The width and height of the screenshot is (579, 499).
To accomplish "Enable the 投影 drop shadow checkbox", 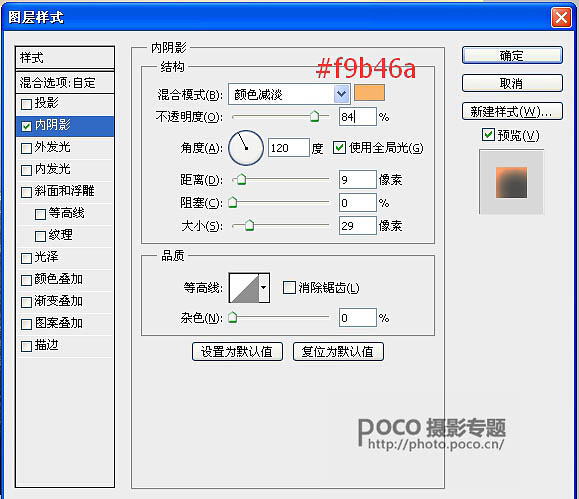I will tap(27, 104).
